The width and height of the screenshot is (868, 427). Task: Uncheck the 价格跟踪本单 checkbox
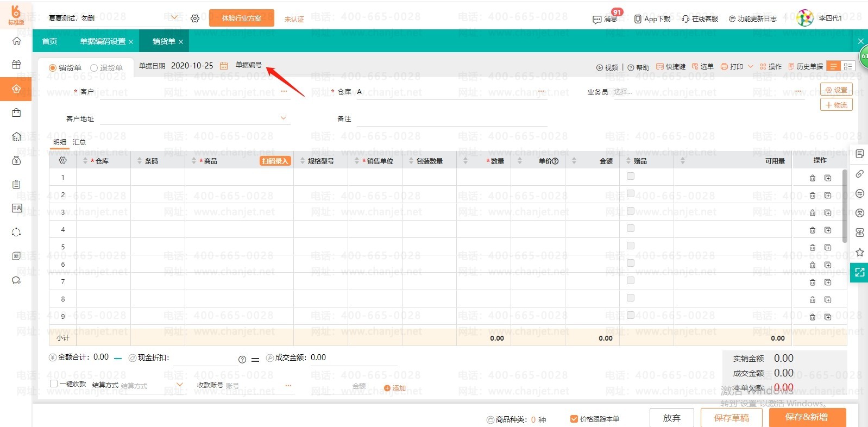coord(574,419)
